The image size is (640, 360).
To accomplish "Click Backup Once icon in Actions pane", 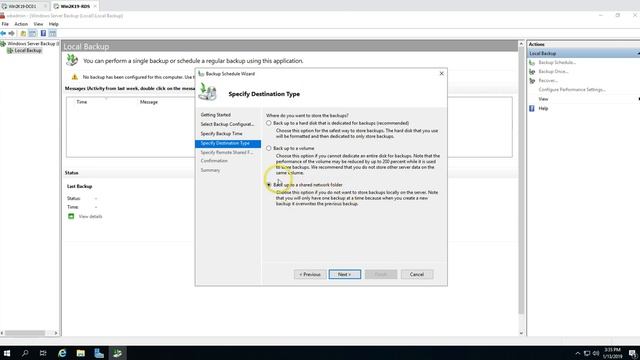I will pyautogui.click(x=532, y=71).
